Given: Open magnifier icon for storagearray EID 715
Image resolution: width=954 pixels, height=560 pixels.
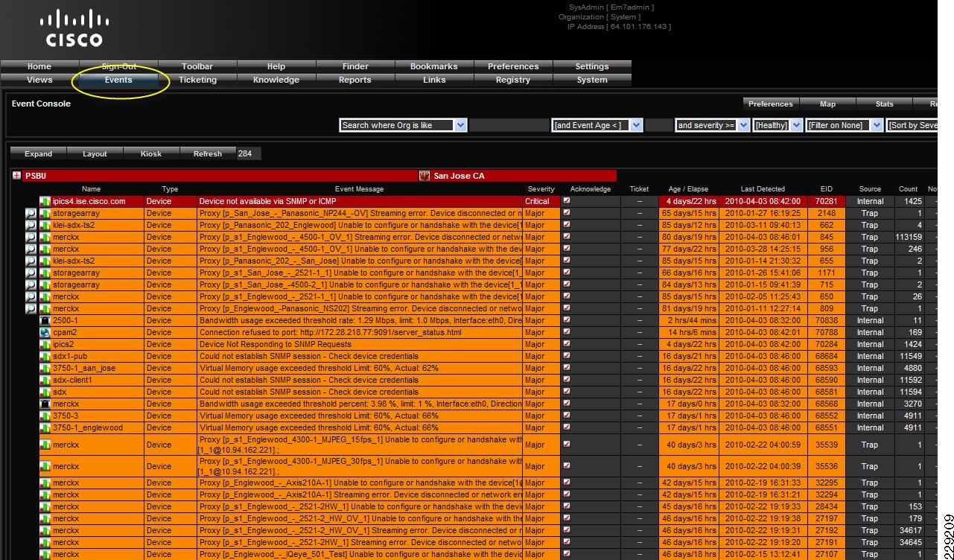Looking at the screenshot, I should [x=31, y=284].
